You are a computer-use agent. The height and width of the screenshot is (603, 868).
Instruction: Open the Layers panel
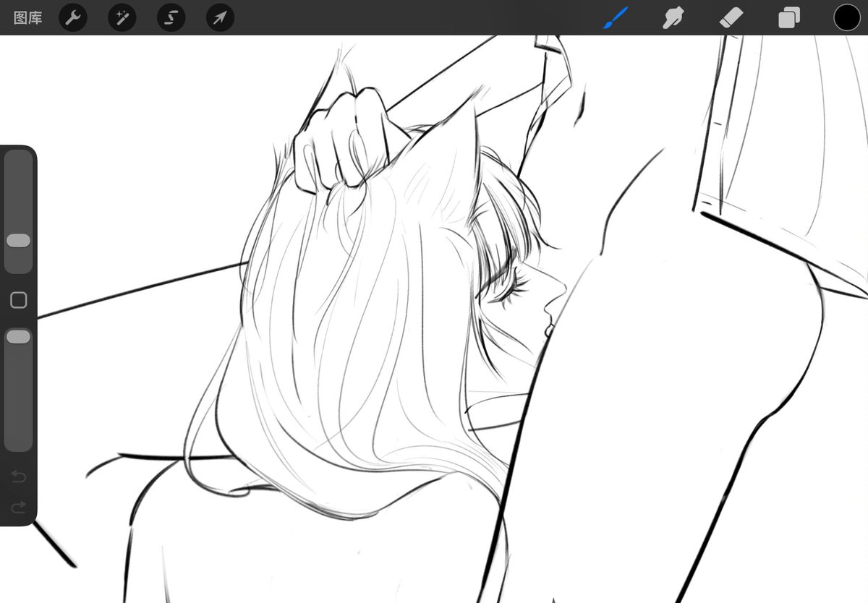coord(789,17)
